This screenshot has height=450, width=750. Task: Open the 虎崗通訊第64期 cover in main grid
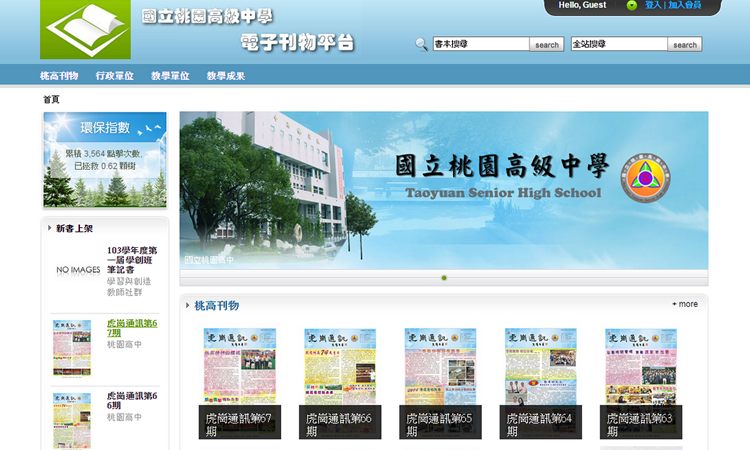pos(540,383)
